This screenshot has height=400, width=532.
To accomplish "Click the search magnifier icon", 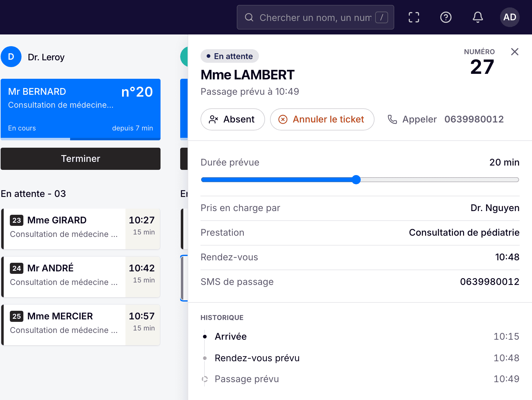I will (249, 17).
